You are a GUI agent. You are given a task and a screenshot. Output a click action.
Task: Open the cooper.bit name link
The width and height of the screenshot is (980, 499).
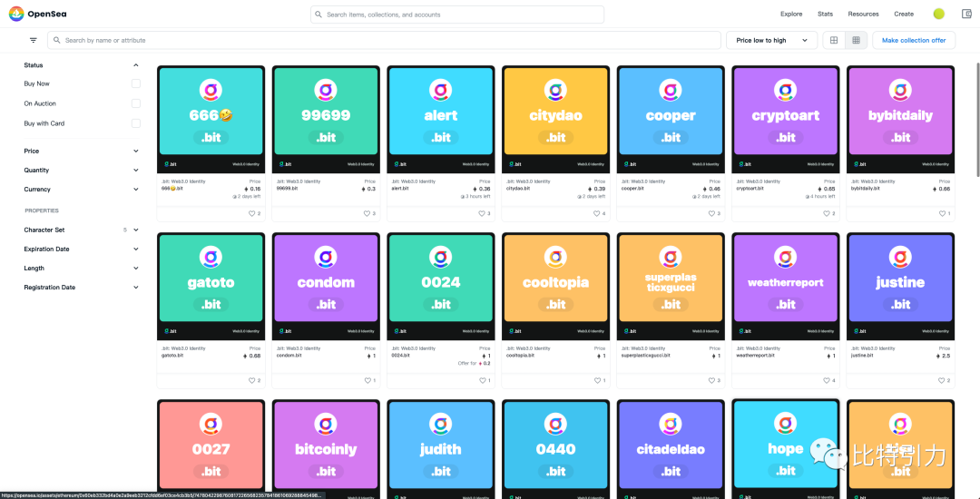632,188
